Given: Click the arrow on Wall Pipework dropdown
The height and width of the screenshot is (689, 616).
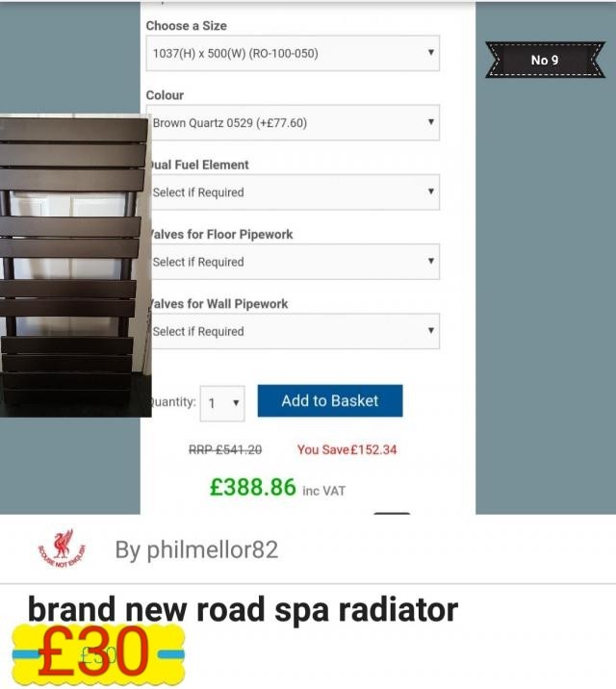Looking at the screenshot, I should (431, 330).
